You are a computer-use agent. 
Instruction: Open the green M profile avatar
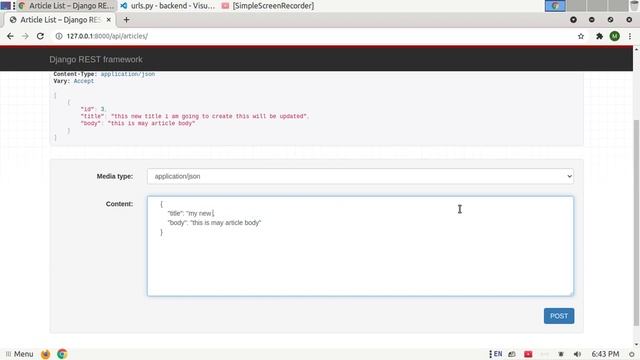[614, 36]
